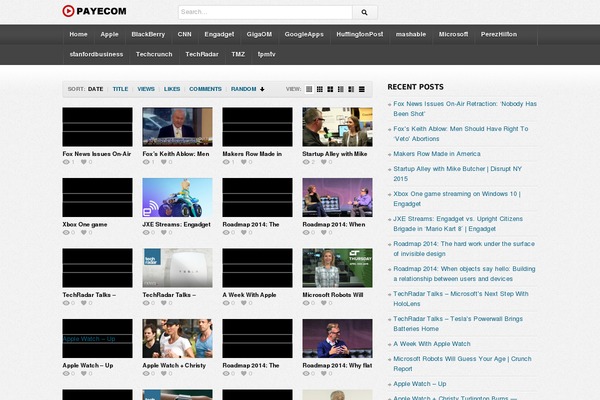Open the mashable category
600x400 pixels.
click(x=411, y=34)
